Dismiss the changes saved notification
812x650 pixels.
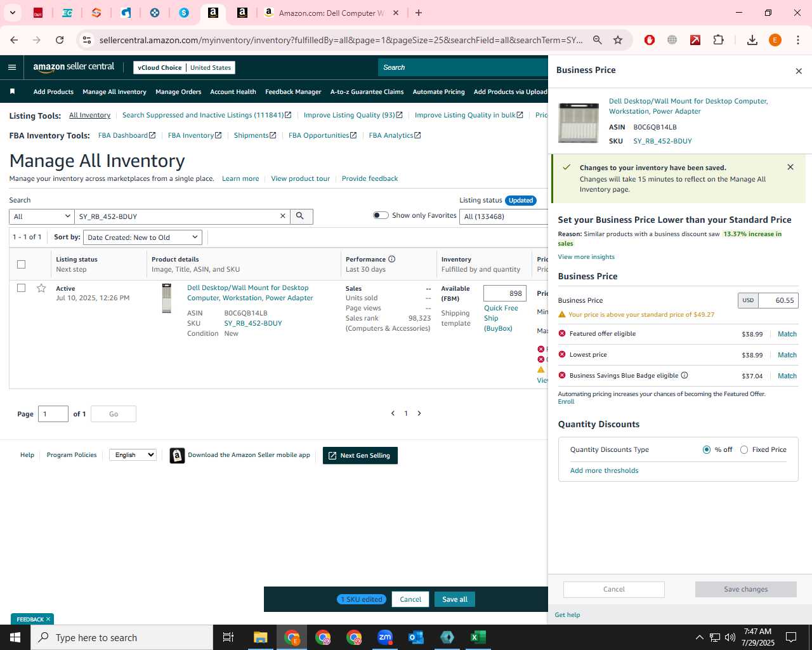tap(790, 167)
